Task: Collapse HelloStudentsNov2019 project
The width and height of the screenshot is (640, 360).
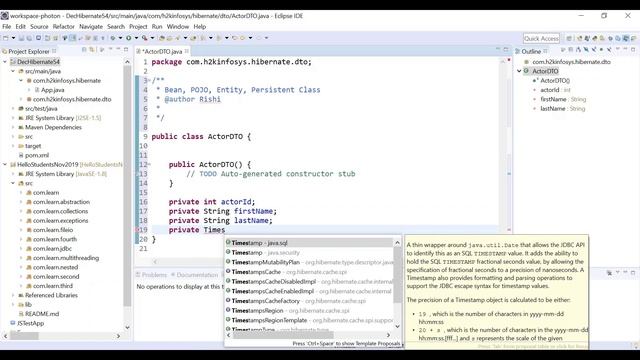Action: pyautogui.click(x=5, y=164)
